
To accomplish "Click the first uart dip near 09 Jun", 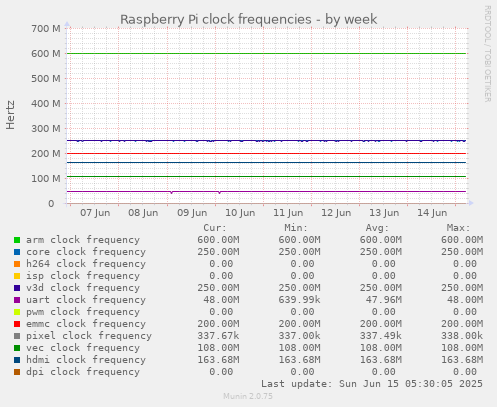I will pyautogui.click(x=172, y=192).
